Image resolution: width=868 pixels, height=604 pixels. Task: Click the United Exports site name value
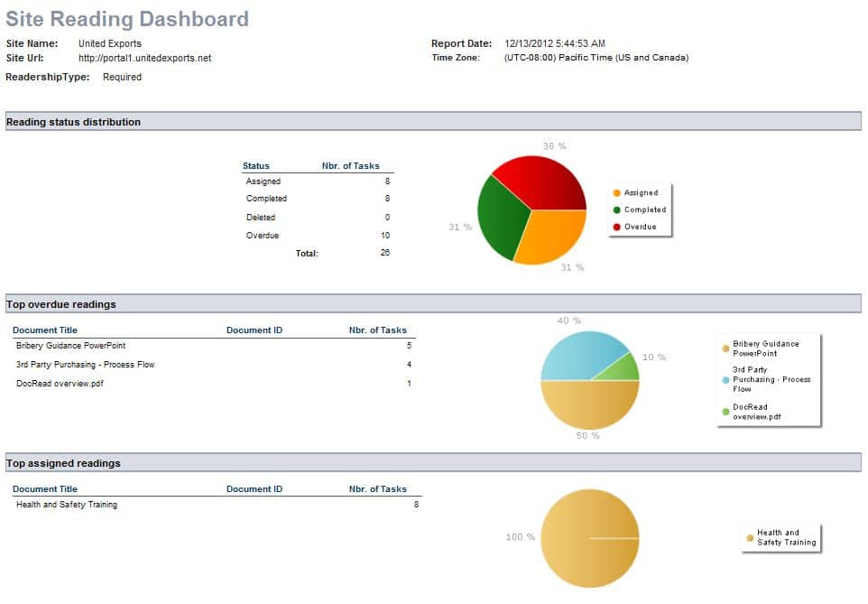[109, 43]
